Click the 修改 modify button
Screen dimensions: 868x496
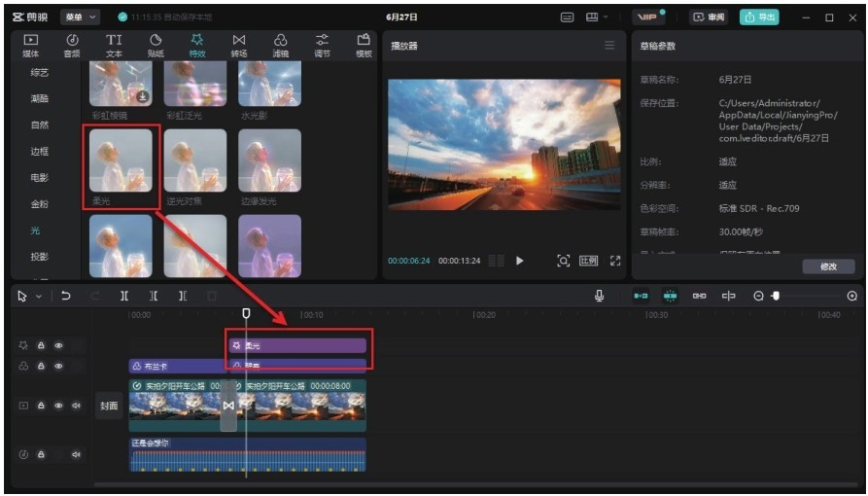(x=829, y=266)
